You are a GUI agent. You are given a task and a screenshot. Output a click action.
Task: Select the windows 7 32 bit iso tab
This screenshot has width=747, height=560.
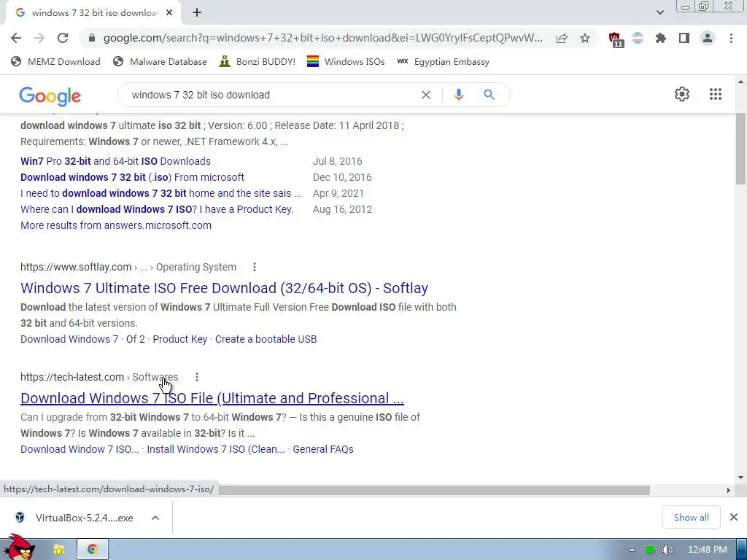click(x=94, y=13)
